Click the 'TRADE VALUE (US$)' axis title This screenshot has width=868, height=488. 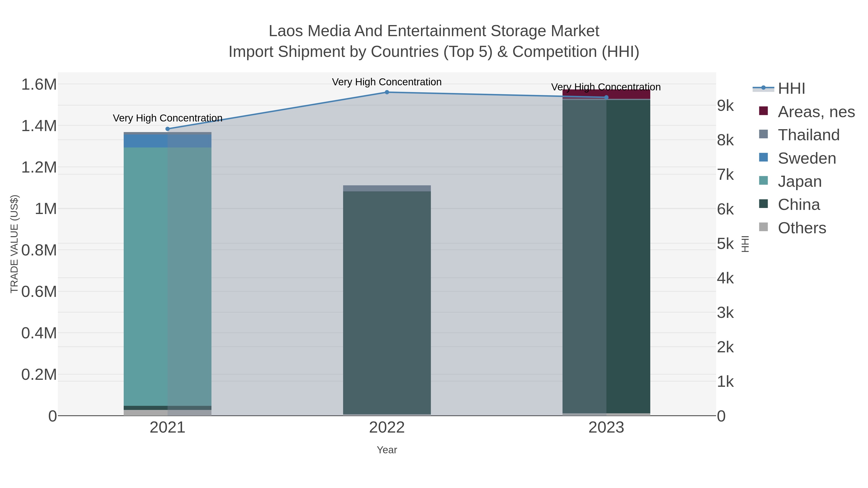14,244
